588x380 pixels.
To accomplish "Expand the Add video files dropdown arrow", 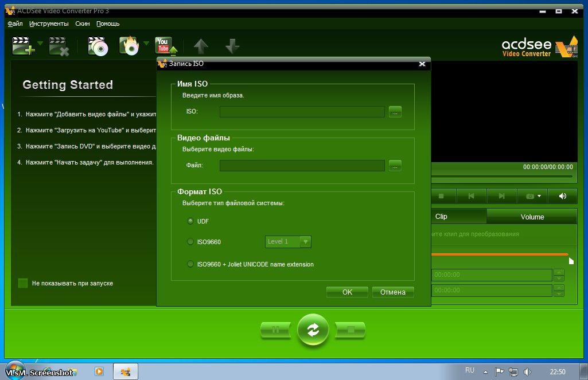I will click(40, 44).
